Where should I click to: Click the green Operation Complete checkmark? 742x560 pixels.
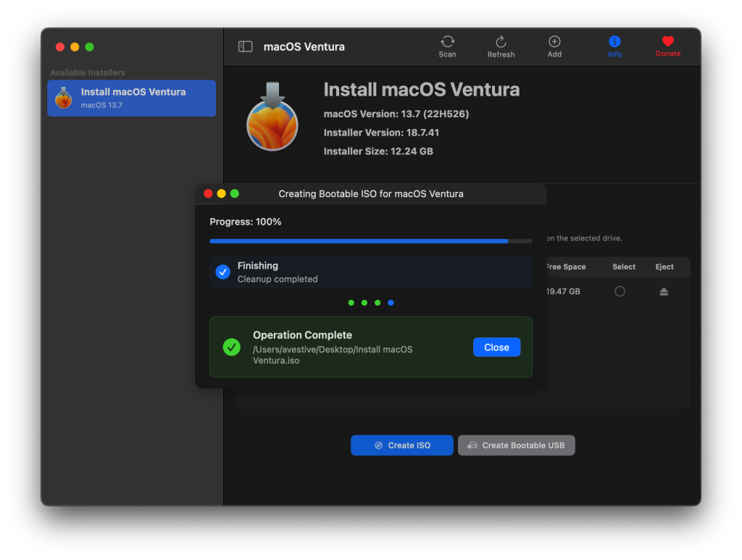(231, 347)
